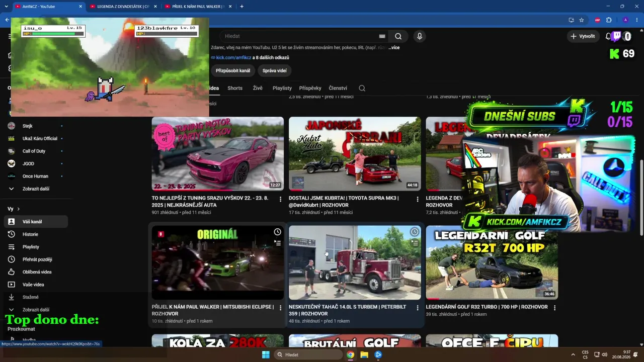Image resolution: width=644 pixels, height=362 pixels.
Task: Open options menu for Paul Walker video
Action: (280, 308)
